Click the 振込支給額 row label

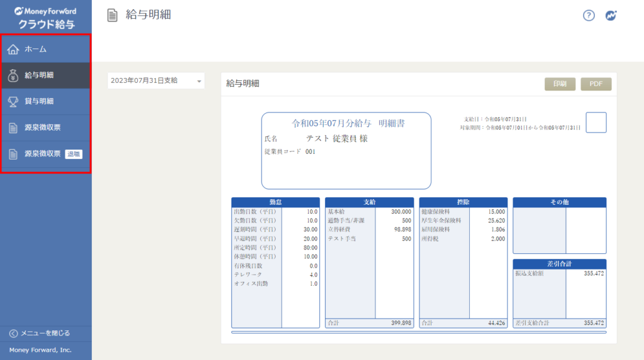(x=530, y=273)
